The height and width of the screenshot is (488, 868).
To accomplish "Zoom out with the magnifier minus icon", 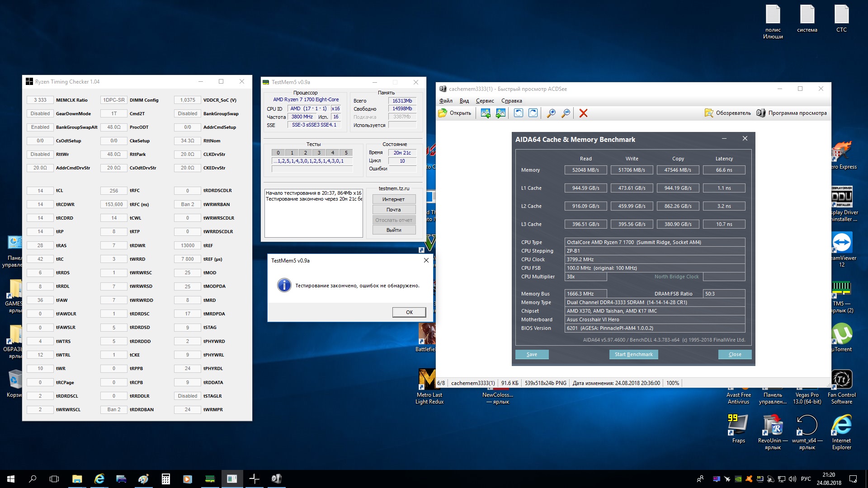I will [566, 113].
